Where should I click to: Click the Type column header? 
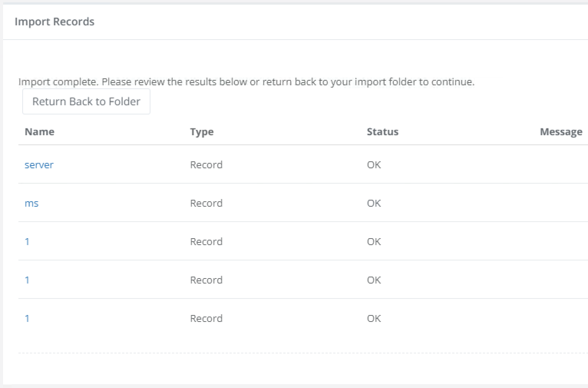(x=202, y=132)
